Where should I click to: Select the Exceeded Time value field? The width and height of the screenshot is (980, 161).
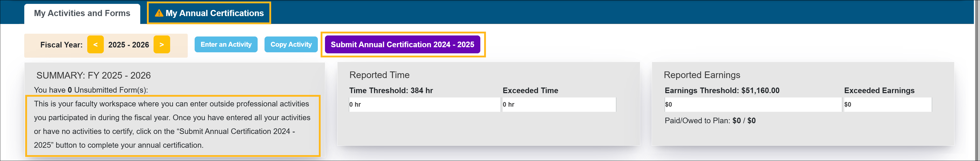click(558, 105)
